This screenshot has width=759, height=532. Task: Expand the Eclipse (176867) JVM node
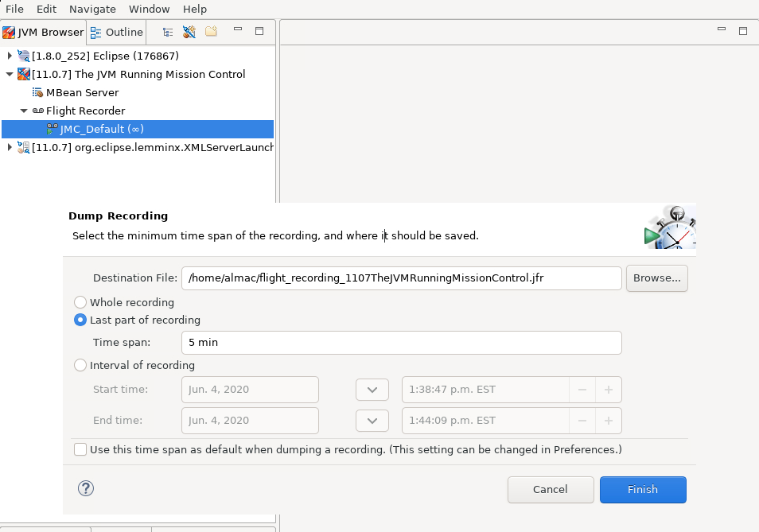pyautogui.click(x=10, y=56)
